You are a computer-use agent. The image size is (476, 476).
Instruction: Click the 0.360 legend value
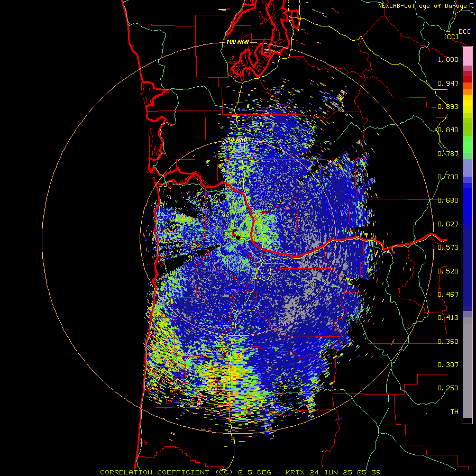click(448, 342)
